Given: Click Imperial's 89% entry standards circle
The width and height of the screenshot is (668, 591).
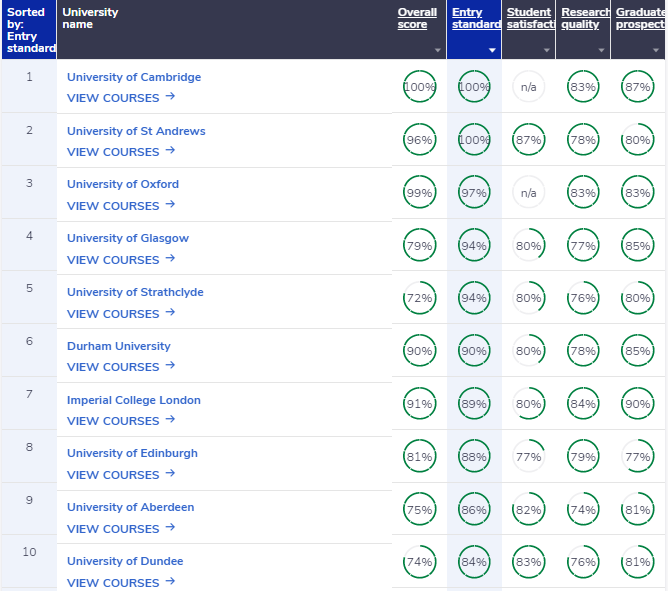Looking at the screenshot, I should pyautogui.click(x=474, y=404).
